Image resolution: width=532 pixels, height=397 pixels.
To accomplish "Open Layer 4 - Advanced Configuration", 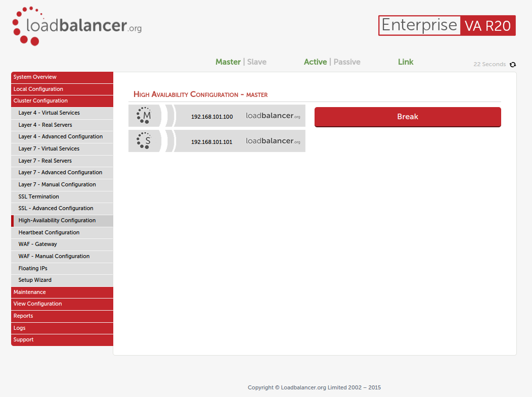I will [62, 137].
